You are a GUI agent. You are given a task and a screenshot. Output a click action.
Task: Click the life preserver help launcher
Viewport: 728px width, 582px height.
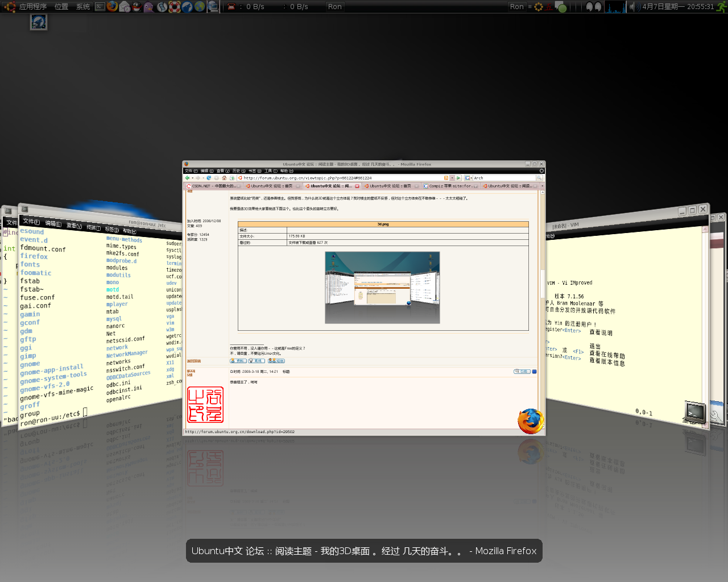(175, 7)
